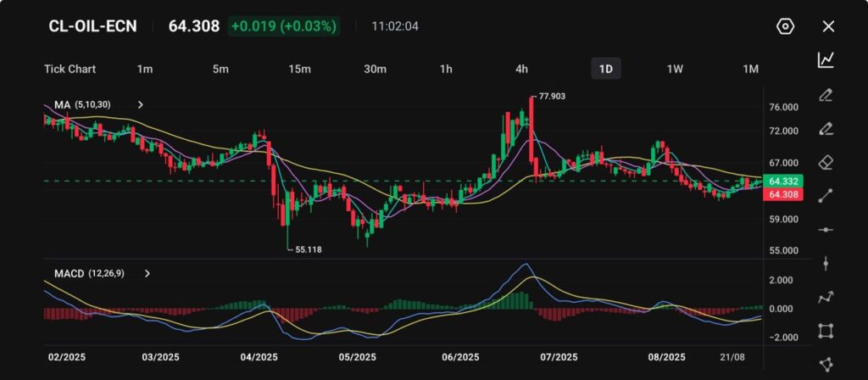Click the 30m timeframe button
This screenshot has height=380, width=868.
(375, 69)
